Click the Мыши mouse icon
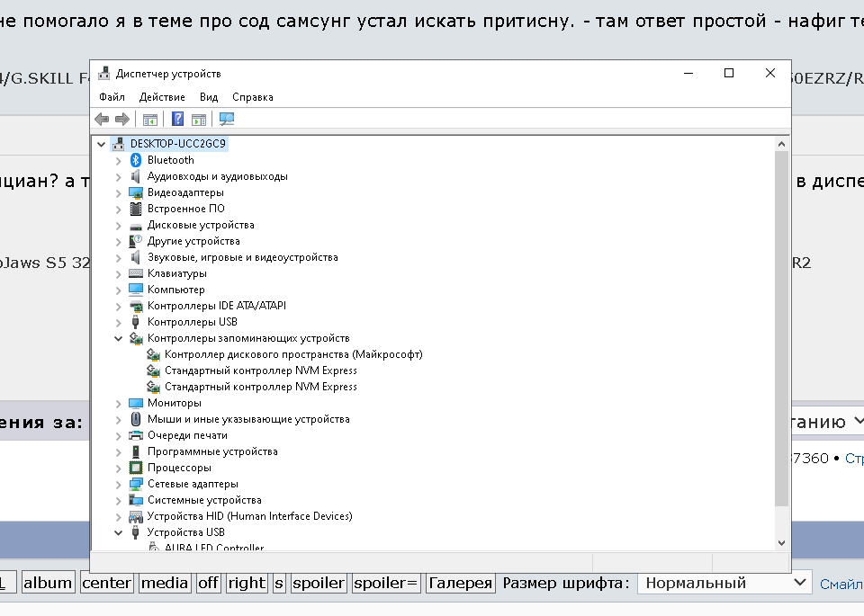 tap(136, 419)
